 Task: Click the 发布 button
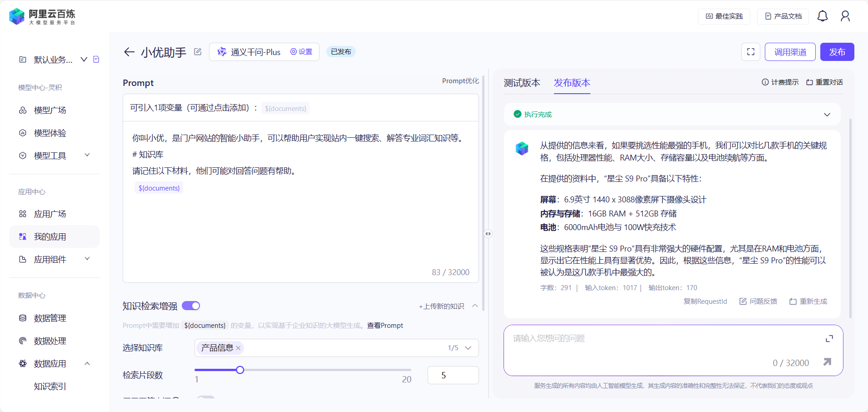tap(837, 52)
